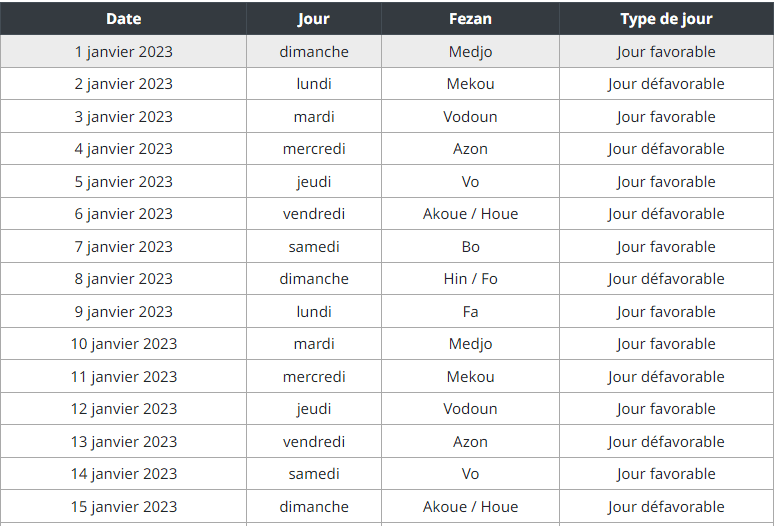
Task: Select the 5 janvier 2023 date cell
Action: [x=123, y=182]
